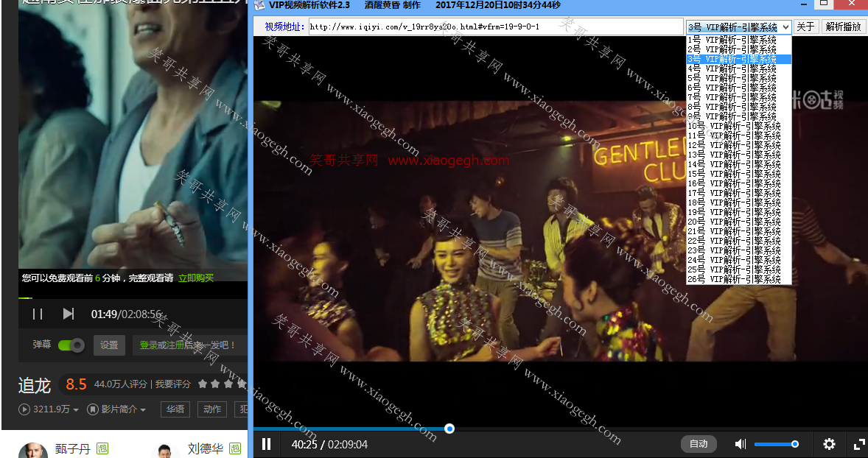Rate the movie with the first star
Viewport: 868px width, 458px height.
[203, 384]
